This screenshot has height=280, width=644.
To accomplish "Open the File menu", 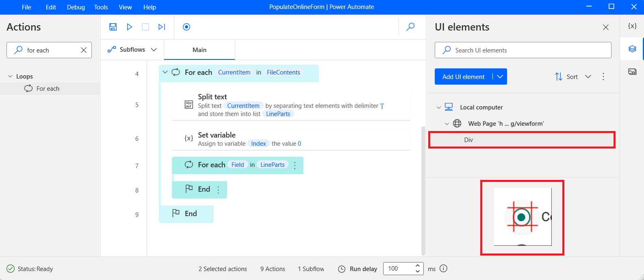I will [26, 7].
